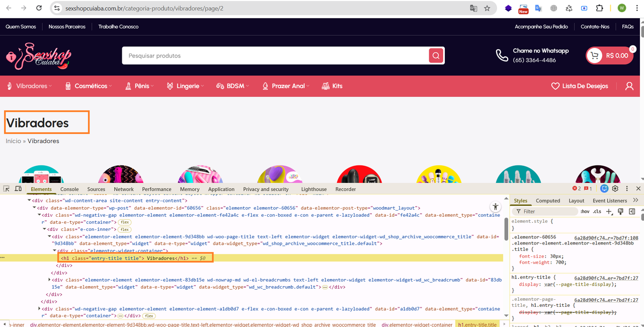Click Acompanhe Seu Pedido link
The image size is (644, 327).
point(541,27)
